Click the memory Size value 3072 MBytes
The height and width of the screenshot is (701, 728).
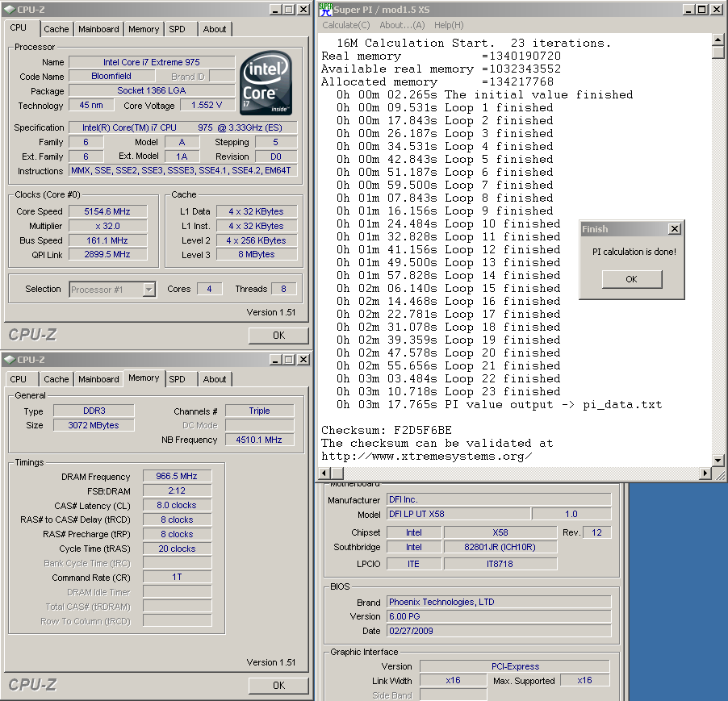pyautogui.click(x=94, y=425)
